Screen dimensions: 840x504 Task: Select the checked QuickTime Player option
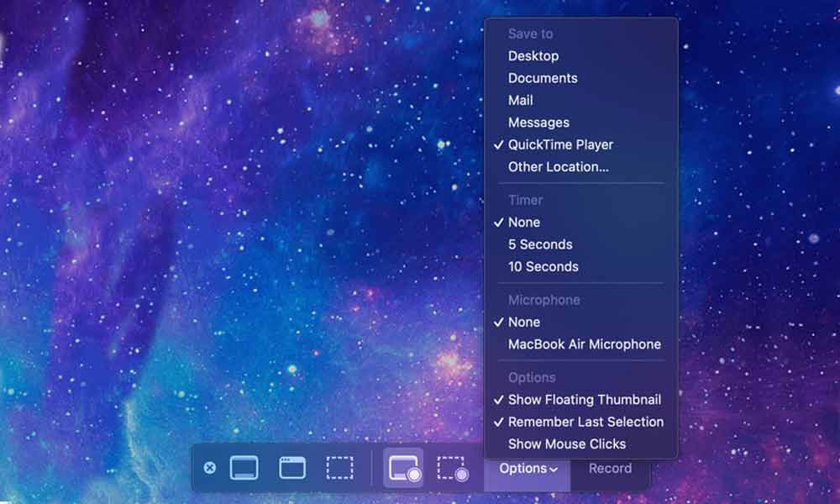[x=560, y=144]
